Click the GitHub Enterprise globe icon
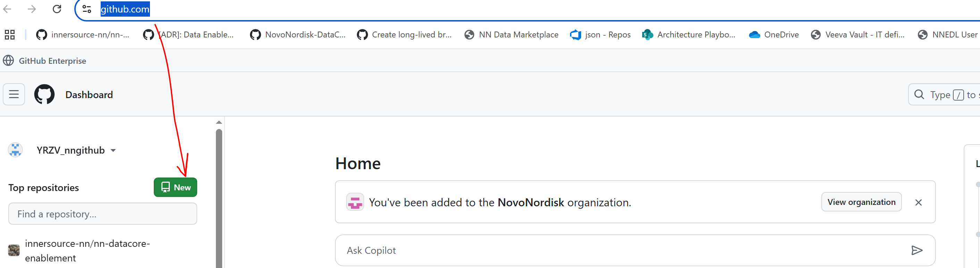Viewport: 980px width, 268px height. click(8, 61)
